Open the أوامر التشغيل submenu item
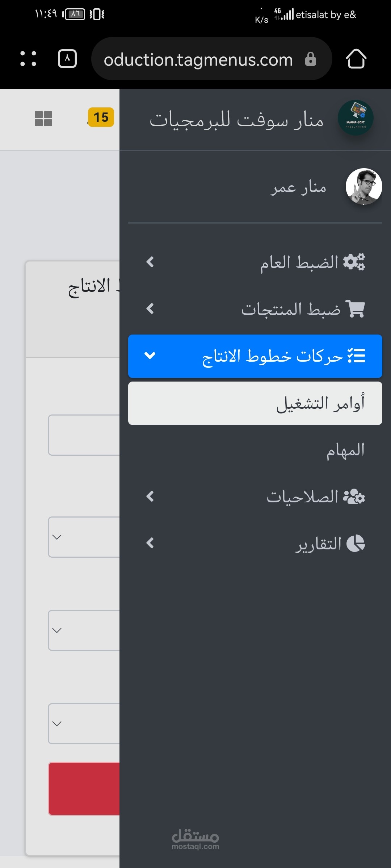The image size is (391, 868). (255, 403)
